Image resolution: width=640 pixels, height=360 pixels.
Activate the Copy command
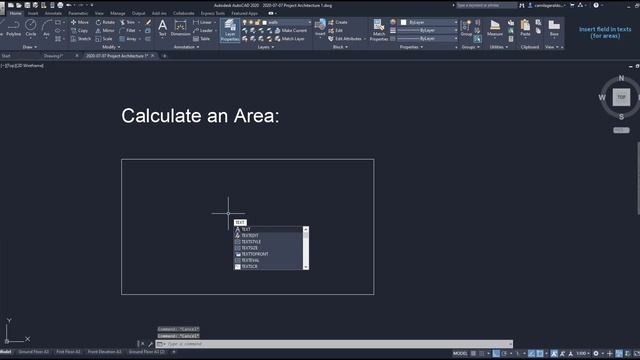(x=80, y=31)
